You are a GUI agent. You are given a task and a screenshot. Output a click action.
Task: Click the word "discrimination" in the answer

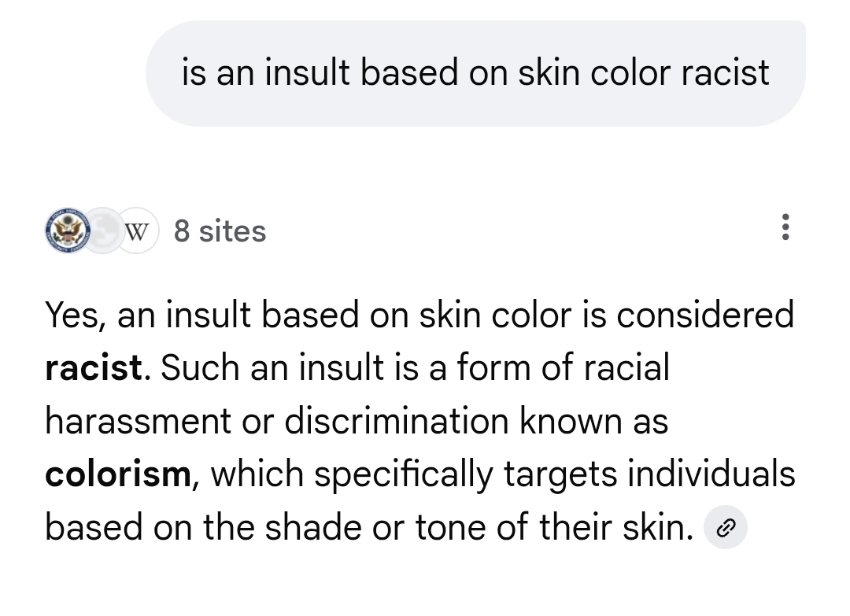(395, 421)
